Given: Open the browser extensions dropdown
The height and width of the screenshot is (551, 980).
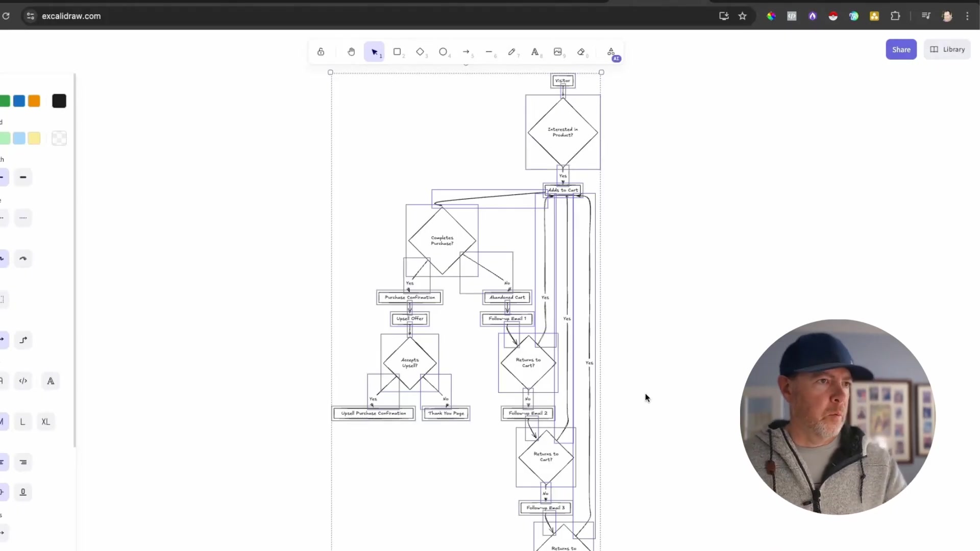Looking at the screenshot, I should 895,16.
